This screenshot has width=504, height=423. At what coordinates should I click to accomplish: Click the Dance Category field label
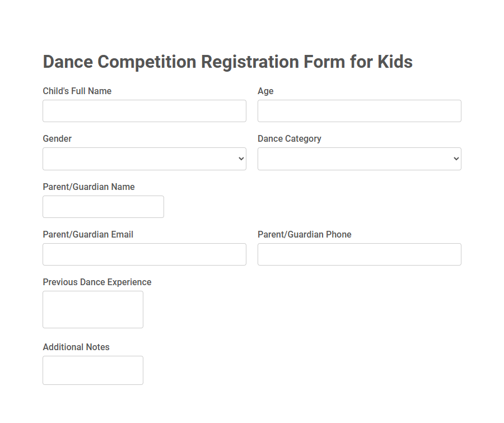pos(289,138)
